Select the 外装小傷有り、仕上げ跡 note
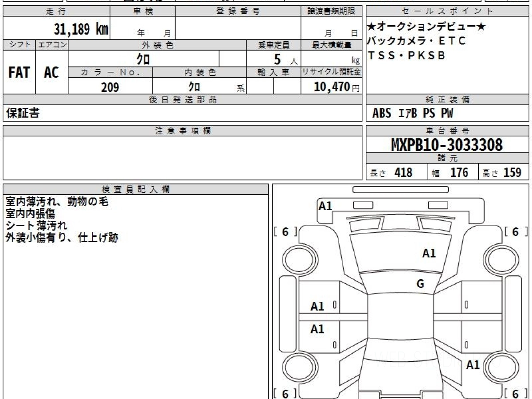 (62, 237)
